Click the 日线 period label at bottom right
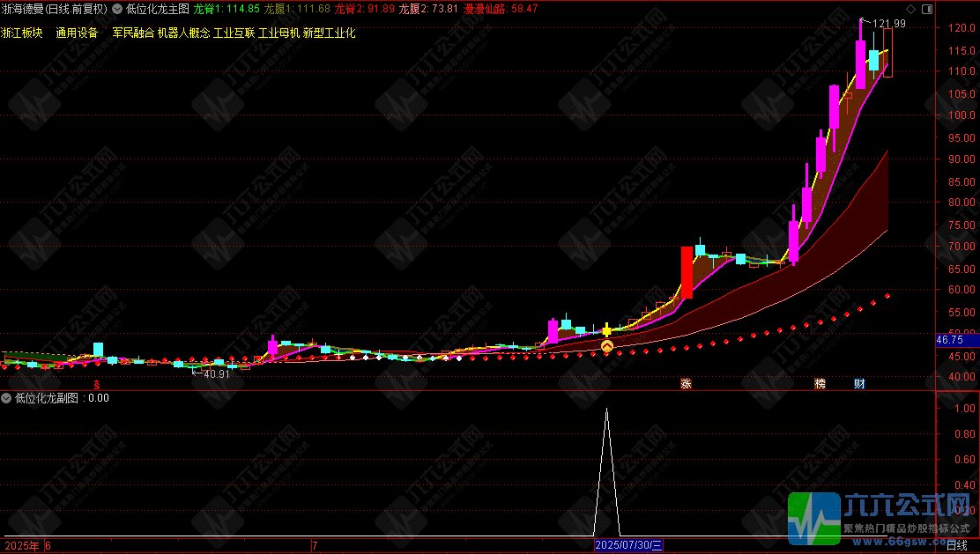The width and height of the screenshot is (980, 554). click(956, 546)
